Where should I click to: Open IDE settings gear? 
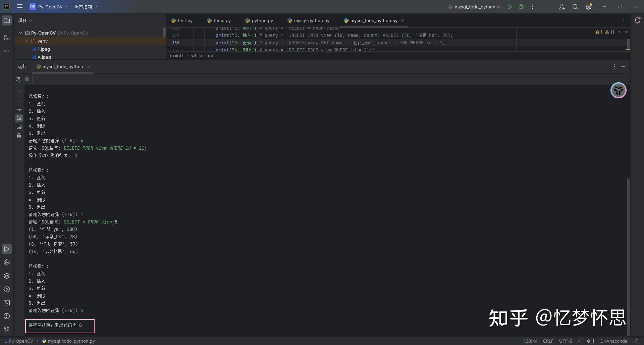[x=589, y=7]
